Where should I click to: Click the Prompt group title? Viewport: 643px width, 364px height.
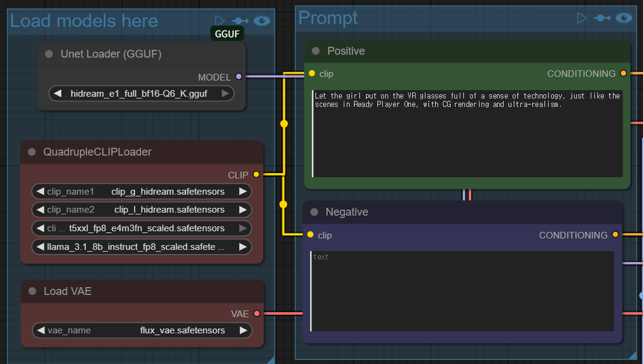pos(328,18)
